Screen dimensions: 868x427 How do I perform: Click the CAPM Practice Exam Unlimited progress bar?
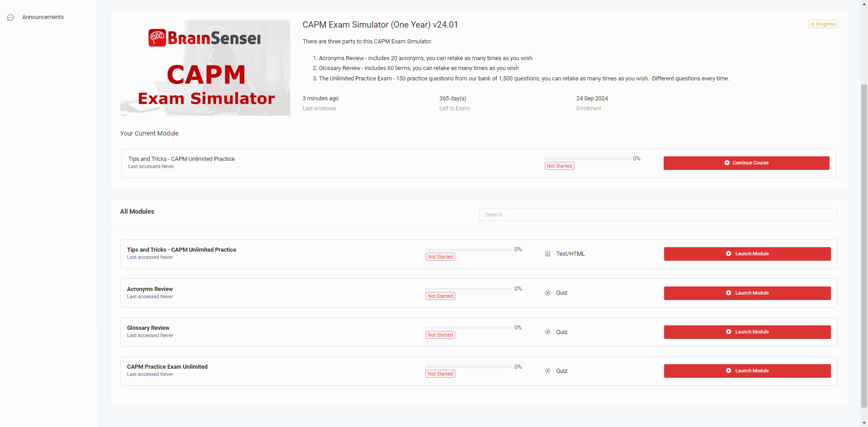point(469,367)
